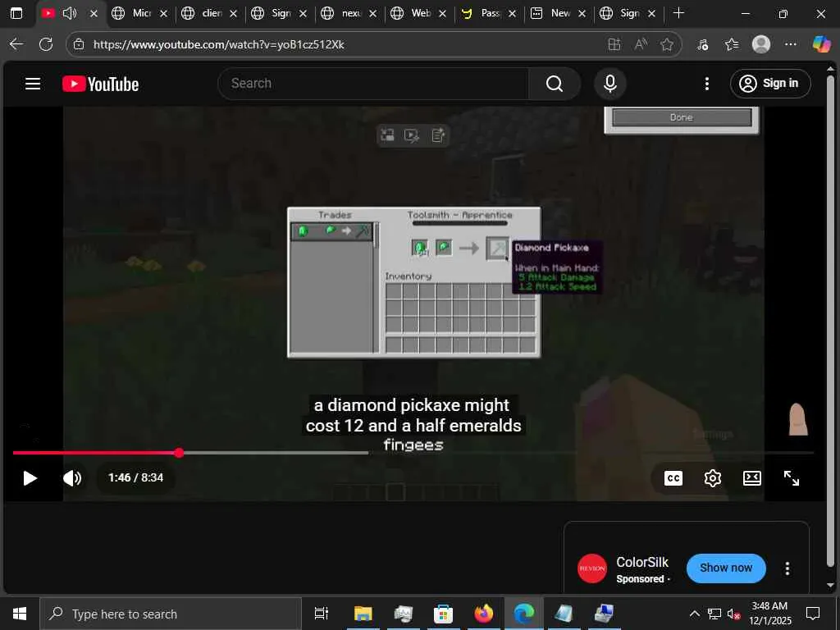
Task: Click the video overlay notes icon
Action: coord(438,135)
